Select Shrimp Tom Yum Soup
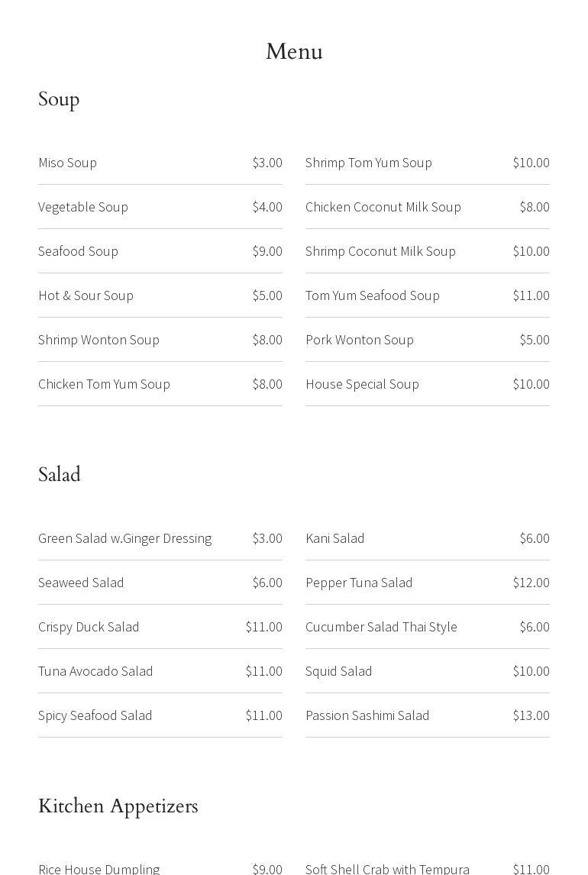The image size is (588, 875). [x=369, y=163]
